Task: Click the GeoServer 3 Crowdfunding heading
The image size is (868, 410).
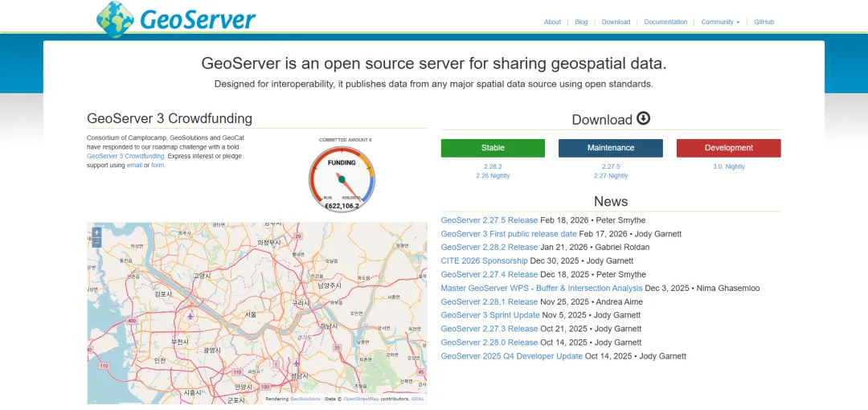Action: tap(170, 118)
